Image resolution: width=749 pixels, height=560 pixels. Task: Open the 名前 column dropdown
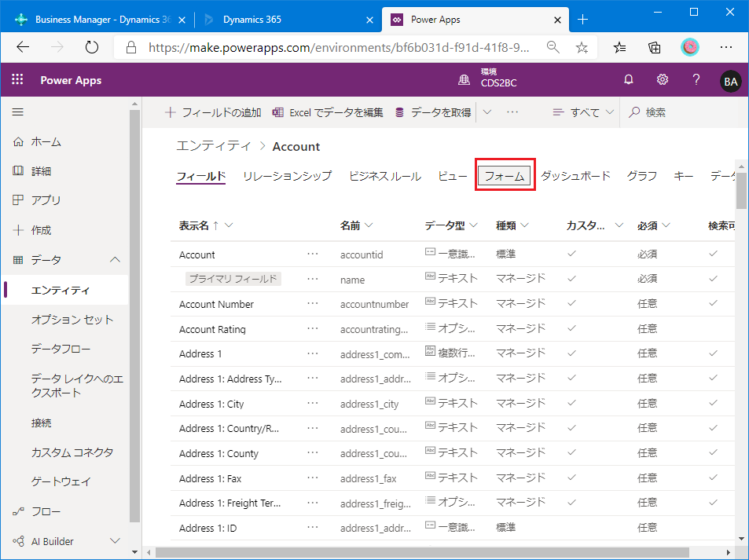point(368,225)
